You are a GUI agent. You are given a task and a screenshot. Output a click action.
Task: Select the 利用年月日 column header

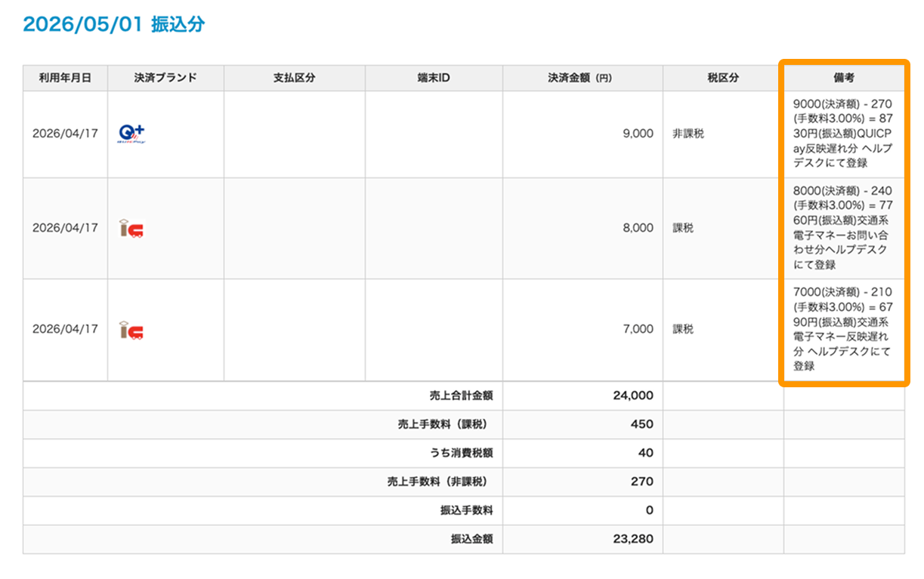click(x=65, y=78)
